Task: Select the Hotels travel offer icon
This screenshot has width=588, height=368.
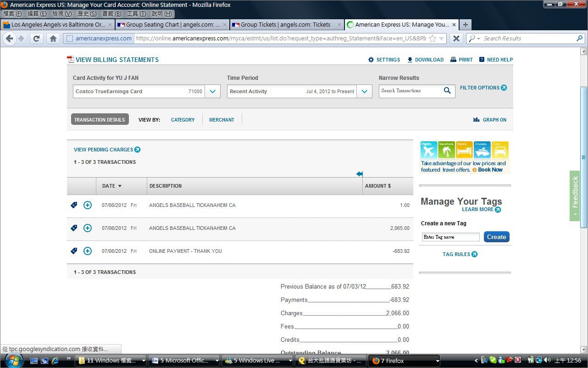Action: tap(464, 150)
